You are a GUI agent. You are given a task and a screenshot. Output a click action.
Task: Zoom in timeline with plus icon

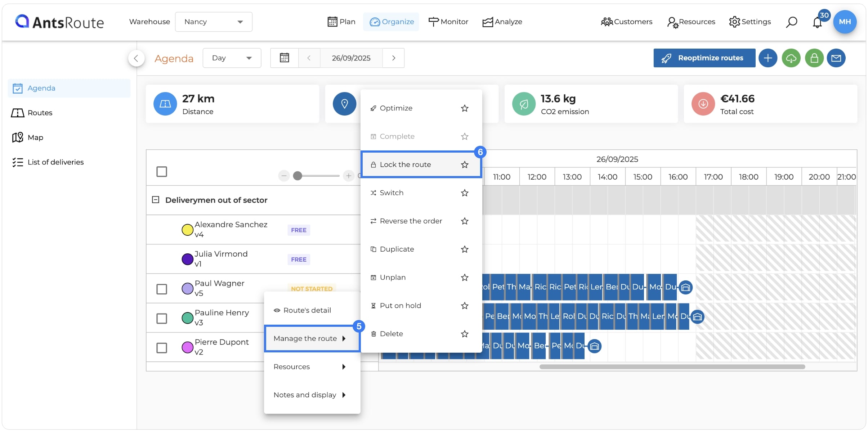click(x=348, y=176)
